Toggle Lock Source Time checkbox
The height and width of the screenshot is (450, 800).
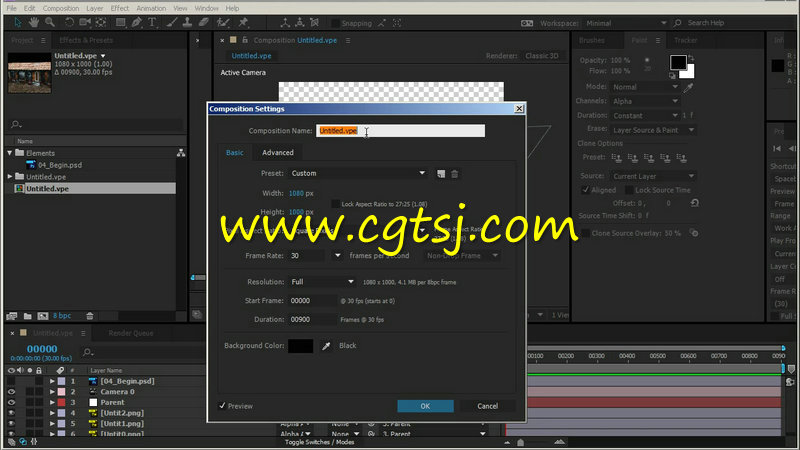tap(629, 190)
